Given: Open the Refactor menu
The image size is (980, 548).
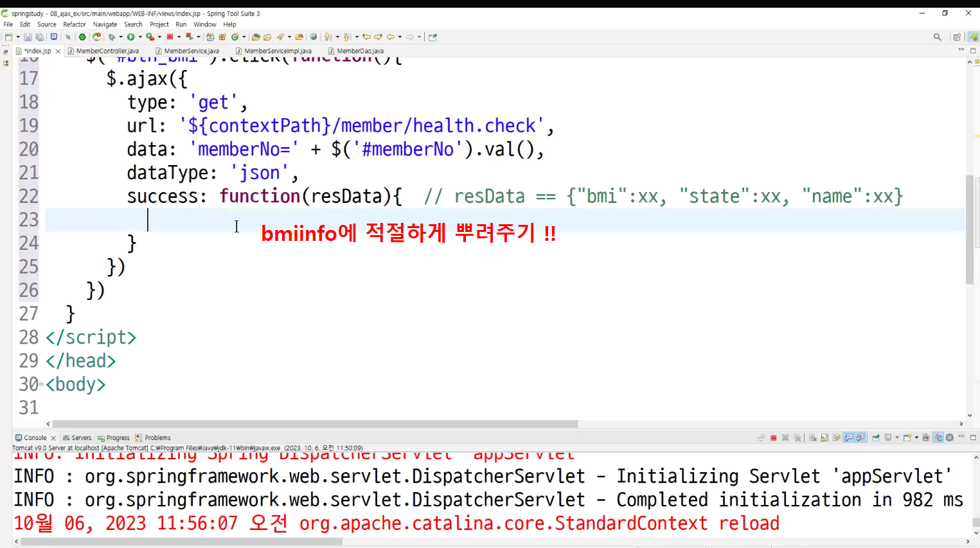Looking at the screenshot, I should pyautogui.click(x=75, y=24).
